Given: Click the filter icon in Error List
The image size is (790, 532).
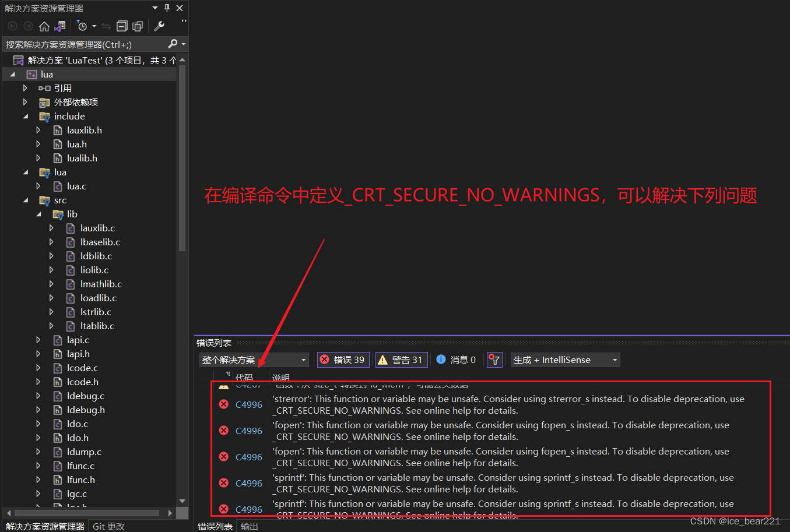Looking at the screenshot, I should [x=494, y=360].
